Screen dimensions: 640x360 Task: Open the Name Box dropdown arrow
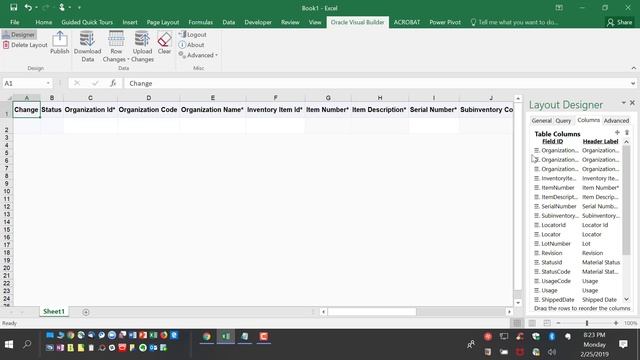[48, 83]
